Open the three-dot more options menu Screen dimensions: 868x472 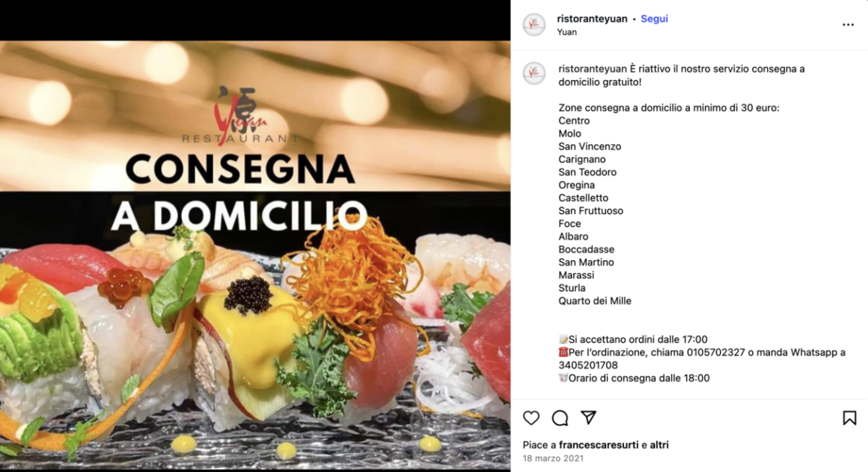pos(848,25)
